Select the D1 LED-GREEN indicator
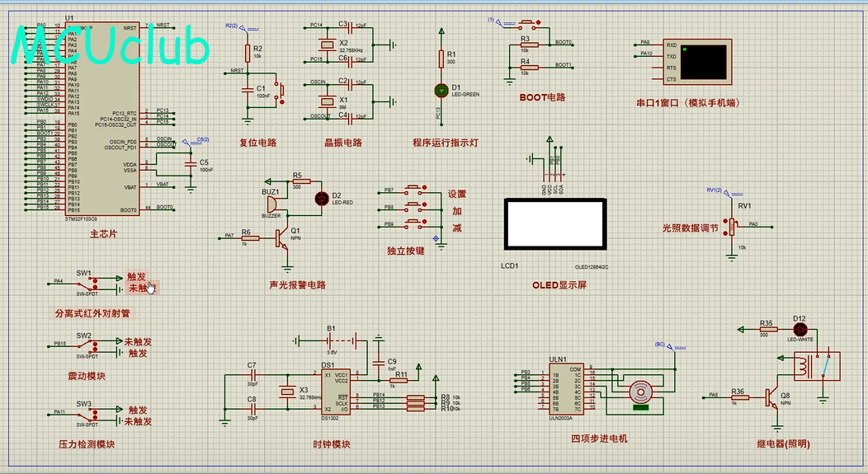The height and width of the screenshot is (474, 868). click(x=441, y=90)
